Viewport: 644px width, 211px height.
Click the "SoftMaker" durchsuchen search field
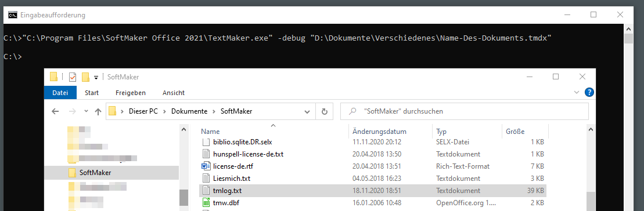coord(465,111)
